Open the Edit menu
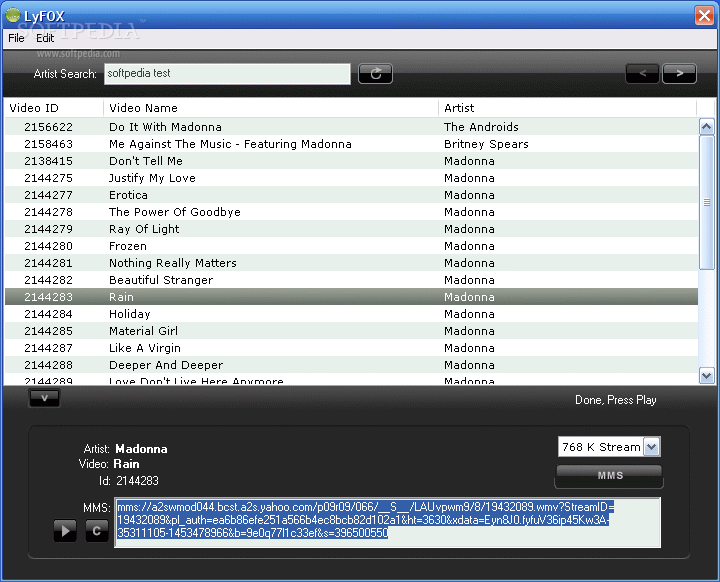This screenshot has width=720, height=582. click(x=45, y=38)
